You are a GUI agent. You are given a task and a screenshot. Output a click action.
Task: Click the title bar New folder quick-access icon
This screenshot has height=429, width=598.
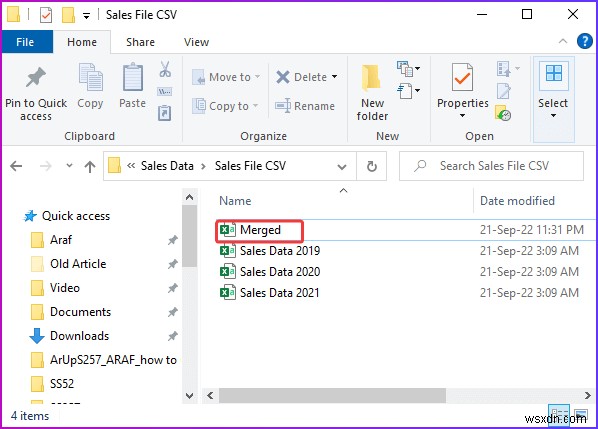[68, 15]
